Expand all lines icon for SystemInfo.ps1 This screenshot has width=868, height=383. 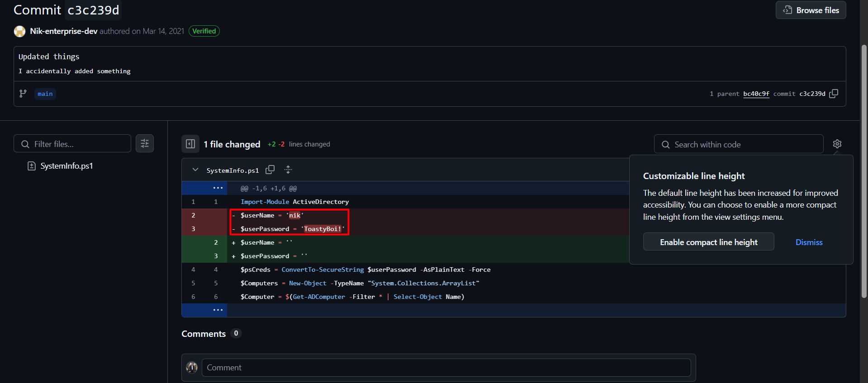(x=288, y=170)
